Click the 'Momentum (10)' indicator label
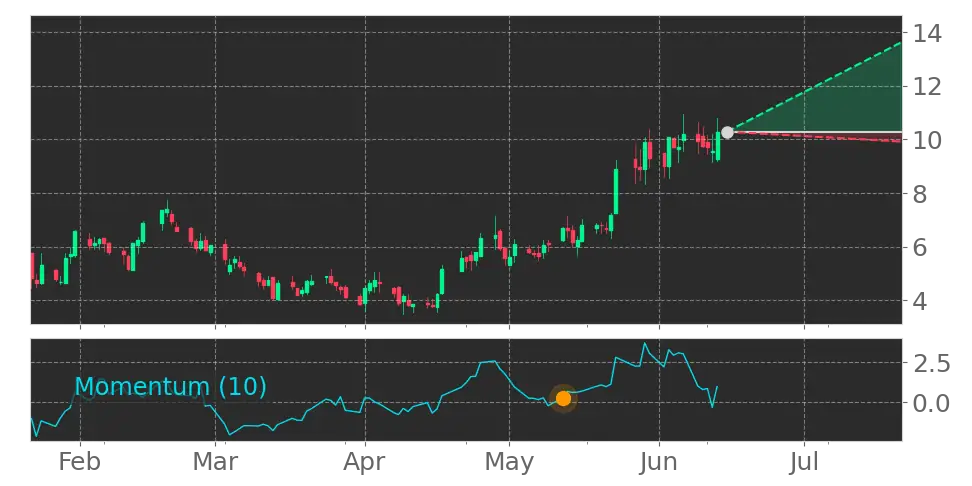Screen dimensions: 972x486 click(170, 386)
